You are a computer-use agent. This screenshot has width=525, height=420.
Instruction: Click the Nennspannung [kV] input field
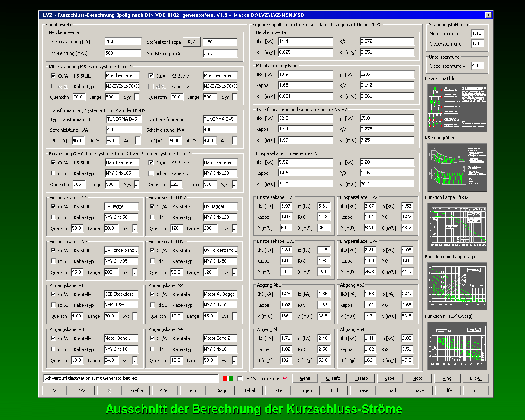(123, 42)
